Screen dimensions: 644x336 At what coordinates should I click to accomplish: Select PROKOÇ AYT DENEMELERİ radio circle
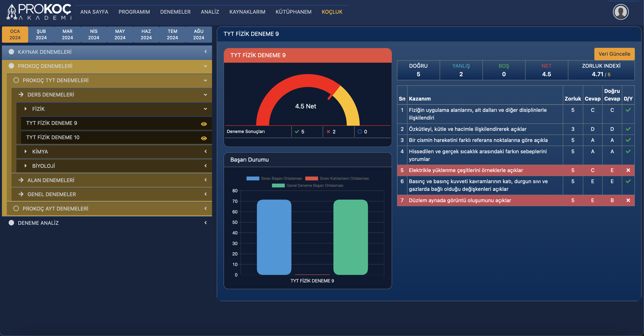pos(16,208)
